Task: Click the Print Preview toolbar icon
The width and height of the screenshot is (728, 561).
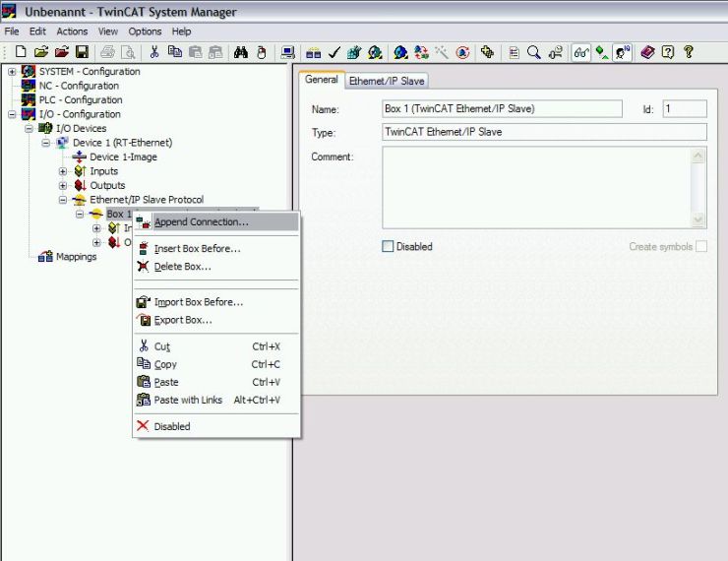Action: [x=128, y=52]
